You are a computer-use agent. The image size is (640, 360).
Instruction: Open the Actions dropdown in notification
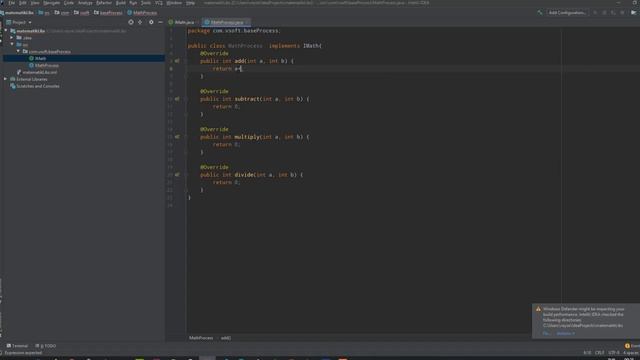[x=566, y=333]
